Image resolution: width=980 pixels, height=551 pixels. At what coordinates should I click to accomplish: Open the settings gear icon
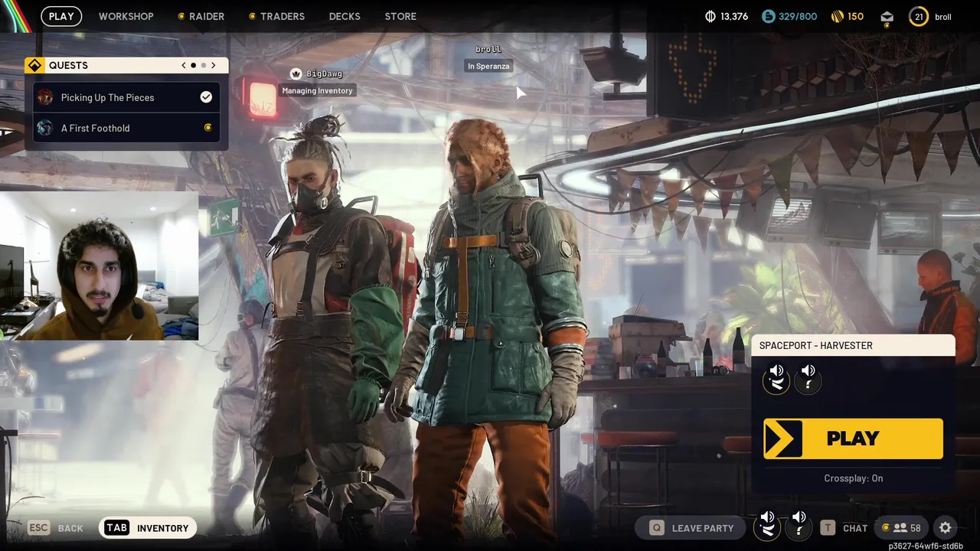(x=946, y=528)
